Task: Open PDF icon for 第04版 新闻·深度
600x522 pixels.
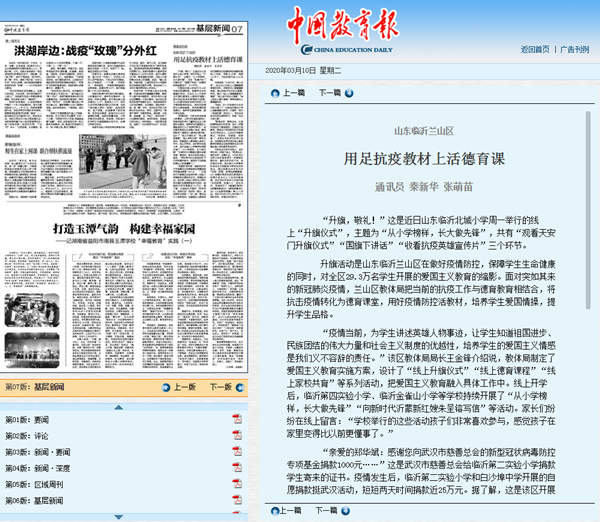Action: pos(237,468)
